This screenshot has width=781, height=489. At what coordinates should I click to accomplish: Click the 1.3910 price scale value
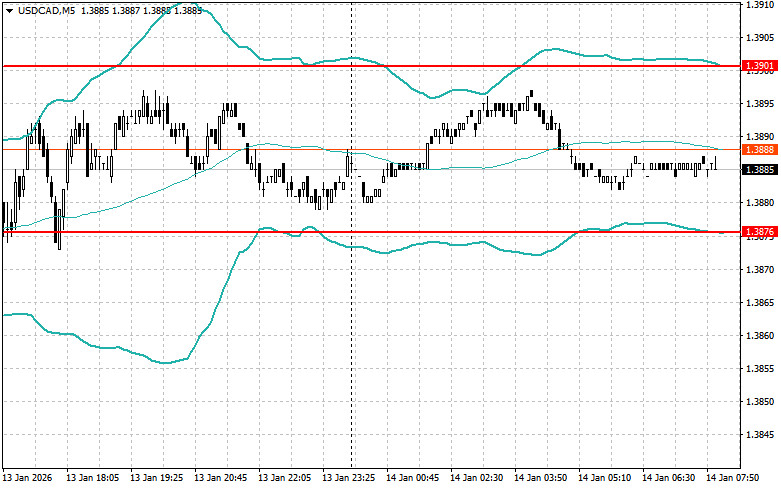[x=760, y=4]
